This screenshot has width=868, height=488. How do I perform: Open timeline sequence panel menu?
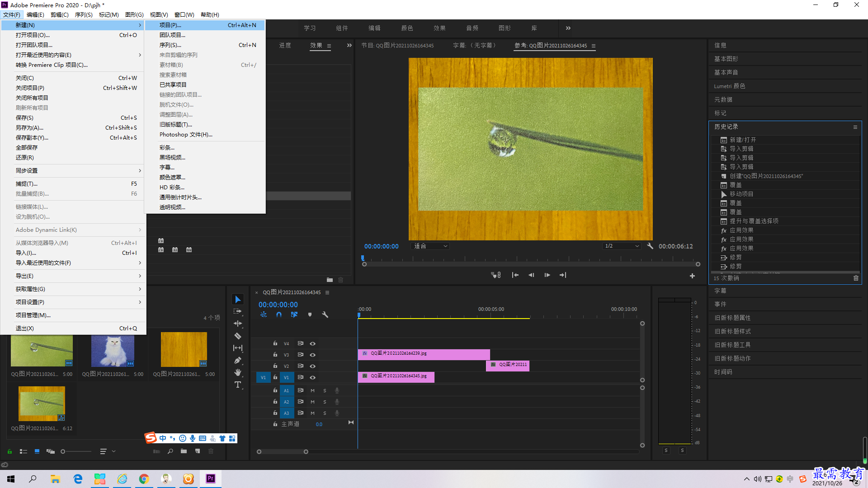(327, 292)
